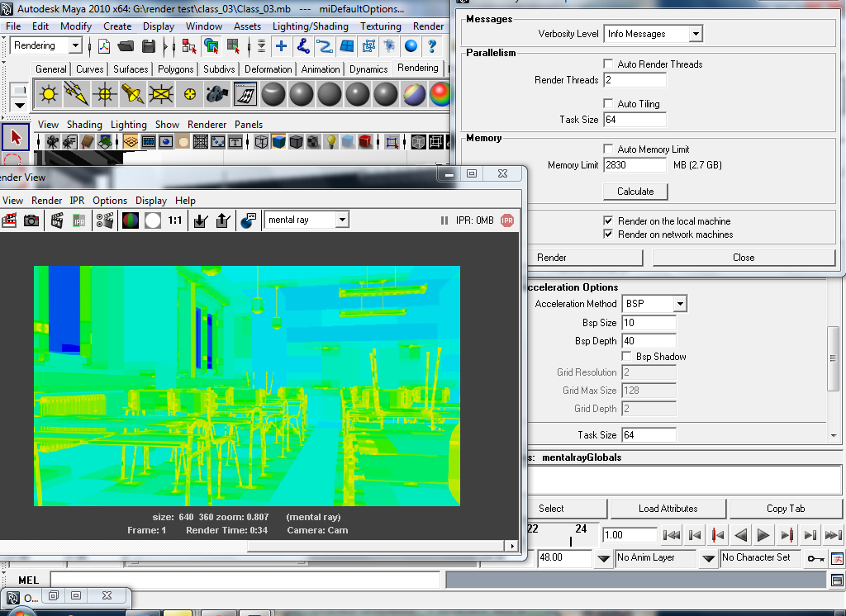
Task: Click the Select button in attribute editor
Action: point(551,509)
